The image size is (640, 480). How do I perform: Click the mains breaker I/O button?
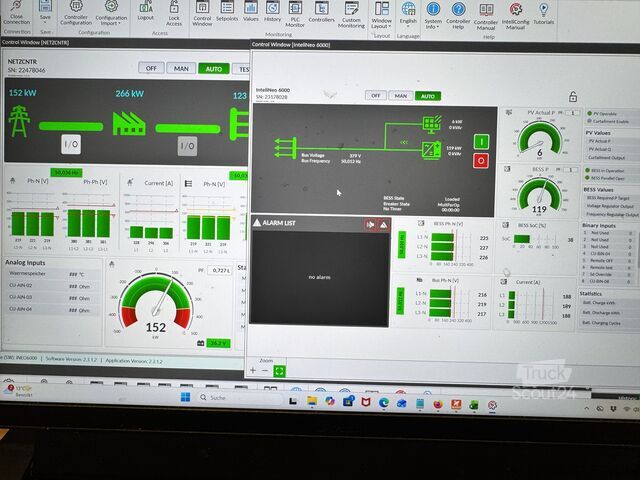point(71,144)
